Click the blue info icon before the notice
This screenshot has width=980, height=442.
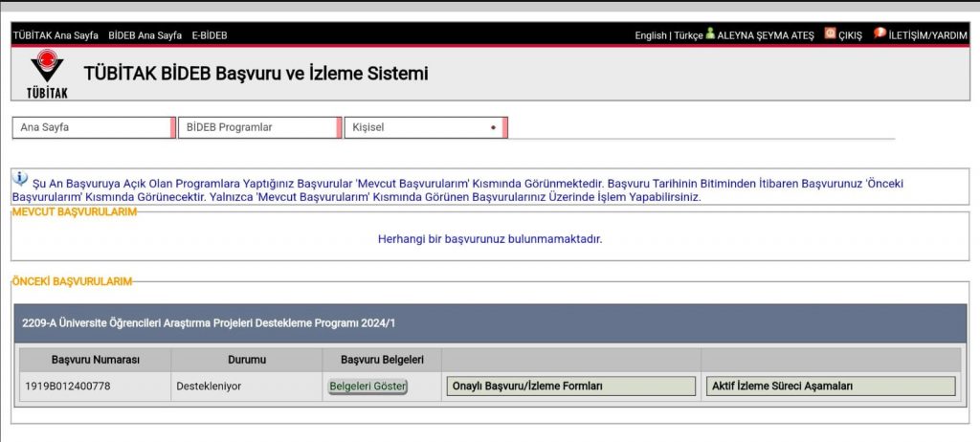[x=20, y=179]
